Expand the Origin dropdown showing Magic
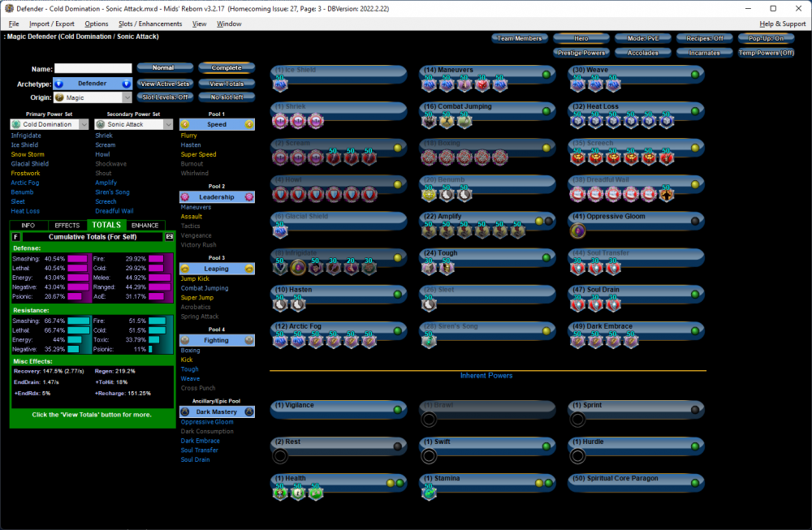The image size is (812, 530). (x=93, y=97)
